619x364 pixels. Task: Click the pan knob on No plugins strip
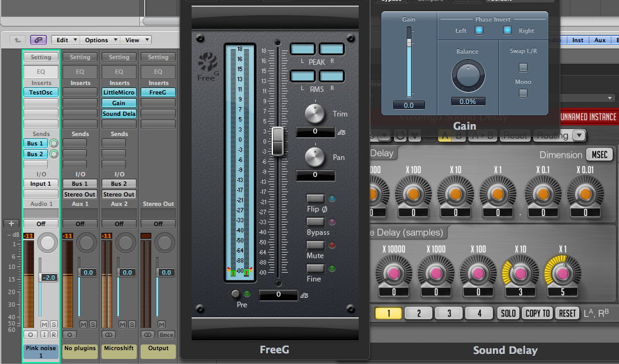tap(86, 242)
